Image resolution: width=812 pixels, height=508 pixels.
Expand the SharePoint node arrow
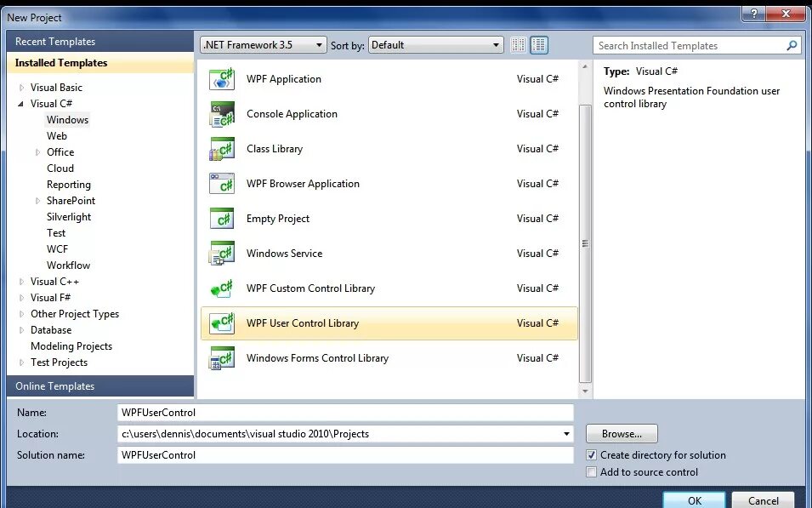[x=37, y=201]
